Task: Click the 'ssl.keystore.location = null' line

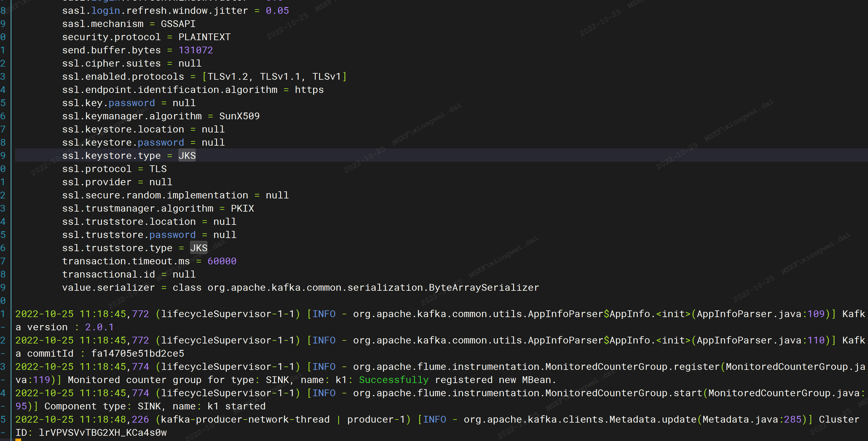Action: tap(143, 129)
